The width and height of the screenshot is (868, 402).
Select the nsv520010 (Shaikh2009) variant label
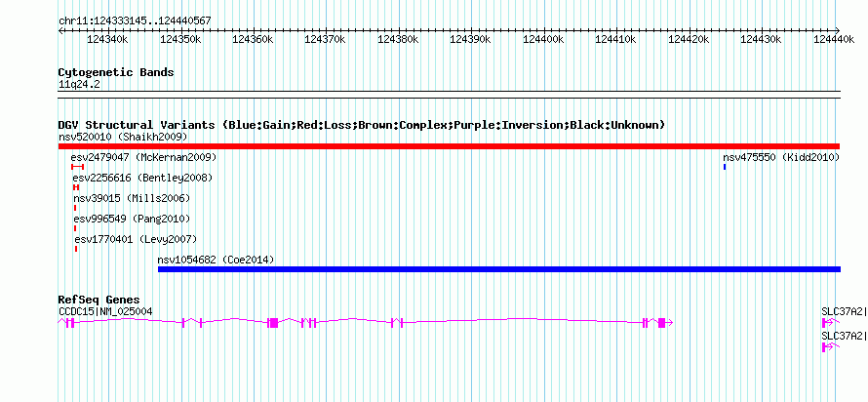pos(124,137)
